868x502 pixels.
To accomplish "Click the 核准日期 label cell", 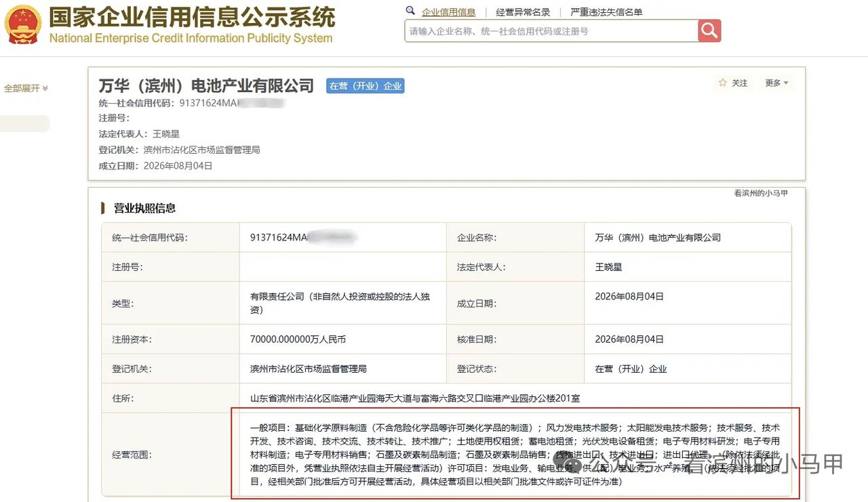I will click(515, 339).
